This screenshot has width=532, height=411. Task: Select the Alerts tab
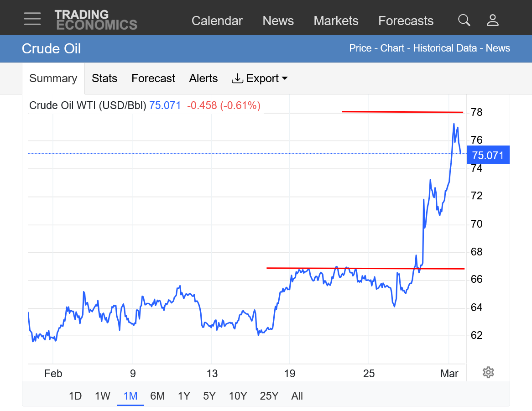[x=203, y=78]
